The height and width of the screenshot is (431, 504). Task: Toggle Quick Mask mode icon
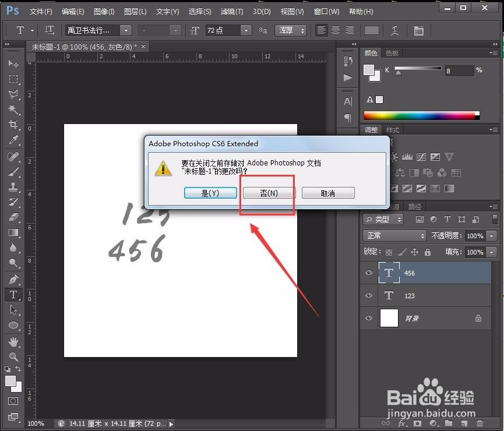[x=13, y=401]
